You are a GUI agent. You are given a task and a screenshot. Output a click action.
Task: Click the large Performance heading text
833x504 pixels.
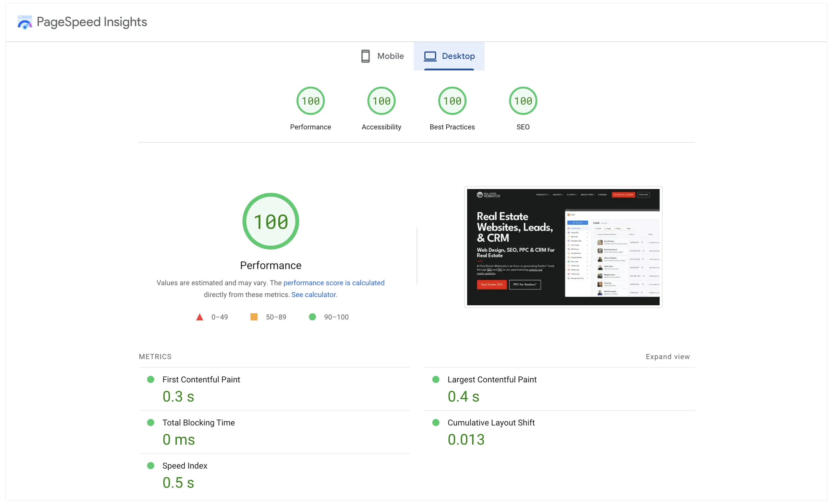[x=271, y=265]
